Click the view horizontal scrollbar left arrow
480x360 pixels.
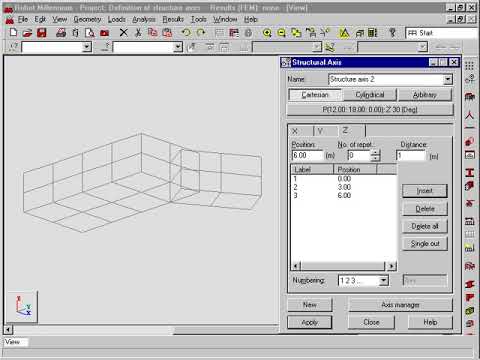pos(8,330)
